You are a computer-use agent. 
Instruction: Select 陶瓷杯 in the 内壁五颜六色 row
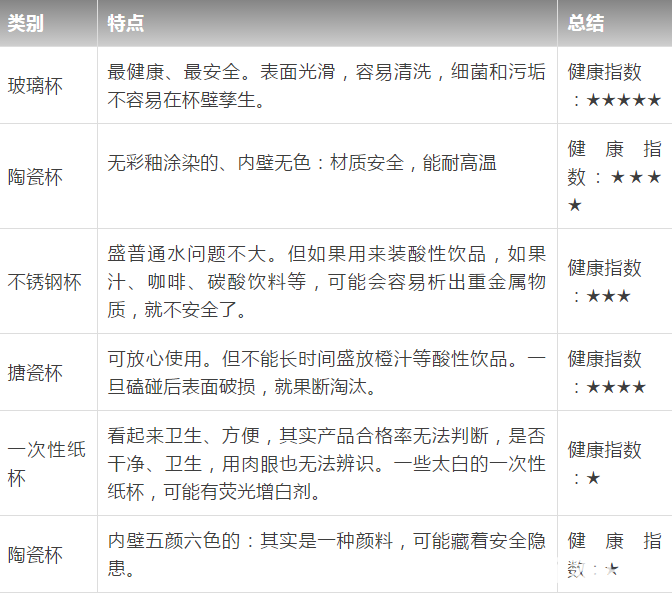click(x=35, y=555)
